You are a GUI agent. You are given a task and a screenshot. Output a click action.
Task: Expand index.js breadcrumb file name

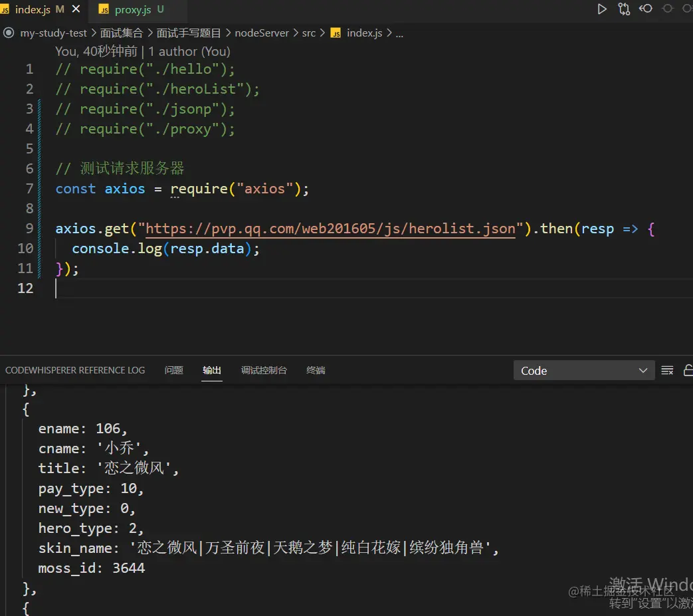tap(364, 33)
